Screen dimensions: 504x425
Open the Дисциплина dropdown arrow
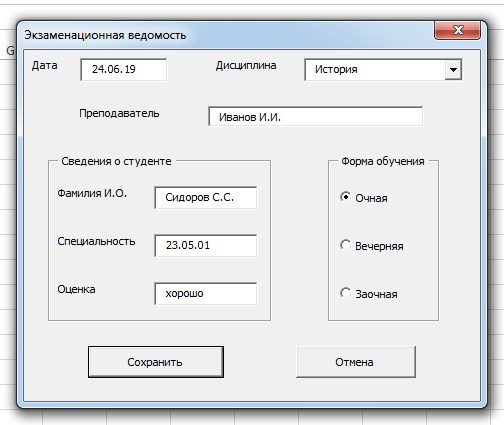[x=453, y=70]
